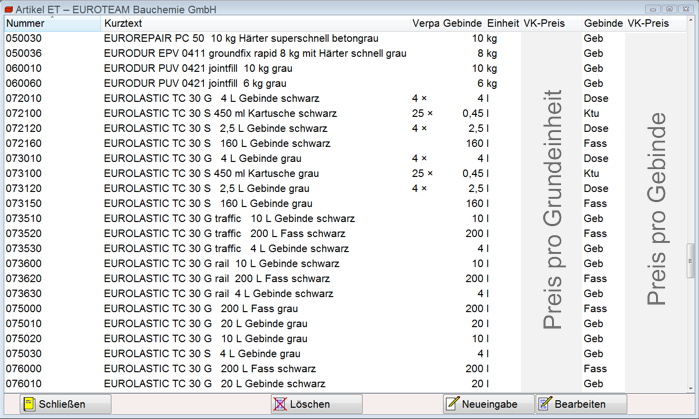
Task: Sort by the Nummer column header
Action: pos(53,24)
